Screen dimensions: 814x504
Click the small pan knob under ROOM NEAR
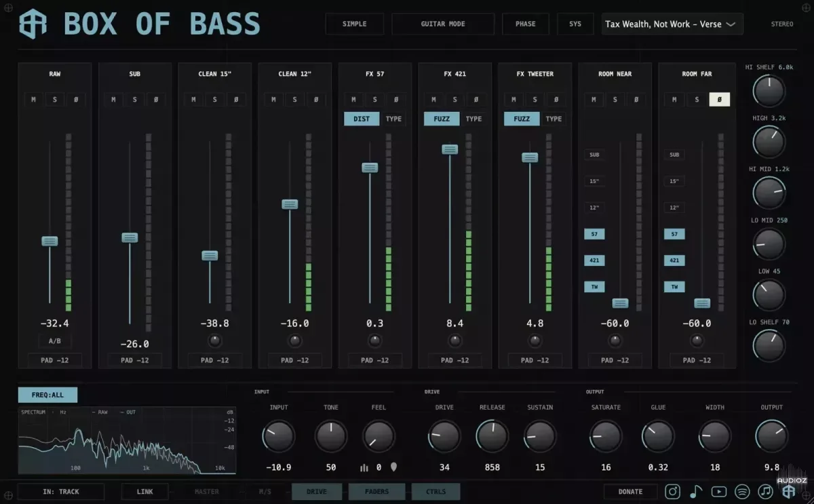click(x=615, y=341)
